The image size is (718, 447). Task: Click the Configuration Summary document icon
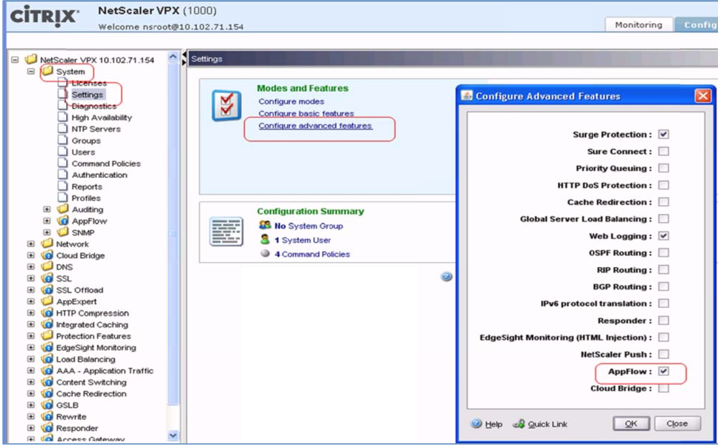point(226,231)
